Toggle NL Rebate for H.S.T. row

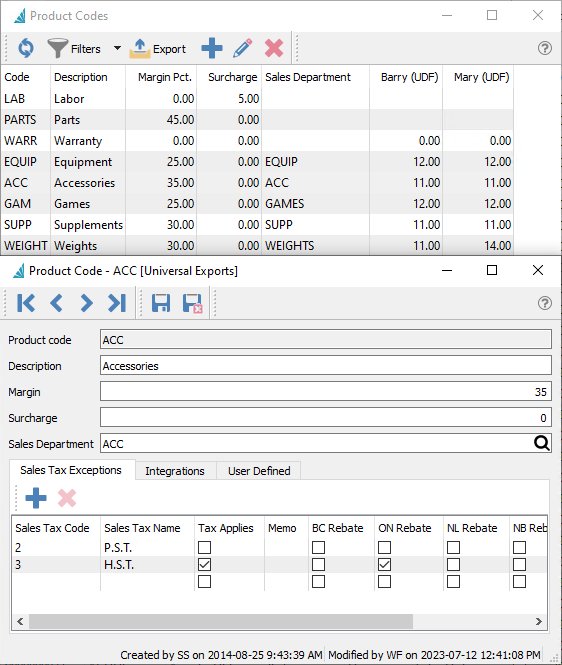tap(453, 564)
